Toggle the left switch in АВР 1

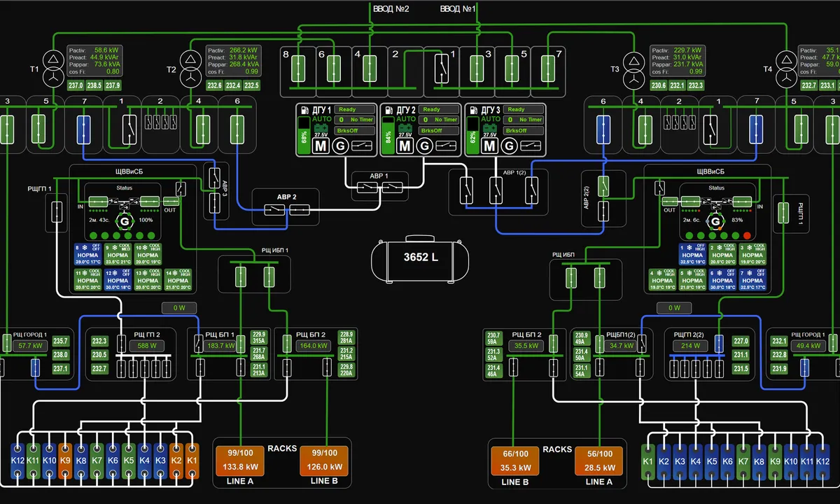pyautogui.click(x=367, y=188)
